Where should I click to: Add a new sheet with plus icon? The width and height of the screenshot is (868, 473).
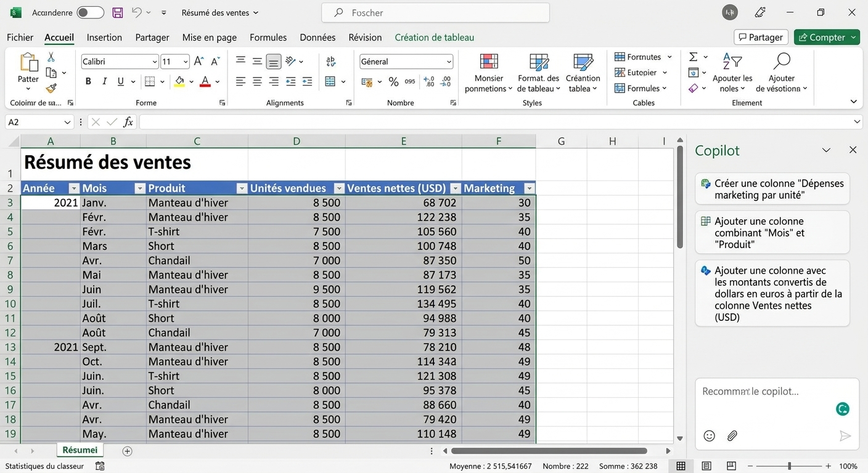tap(127, 451)
